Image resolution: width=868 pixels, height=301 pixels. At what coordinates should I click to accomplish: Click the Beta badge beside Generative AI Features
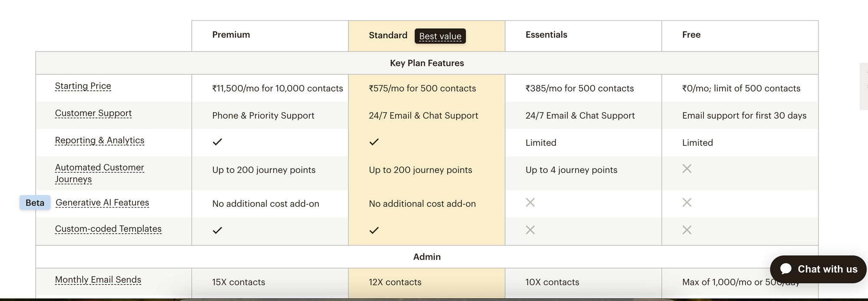click(35, 202)
